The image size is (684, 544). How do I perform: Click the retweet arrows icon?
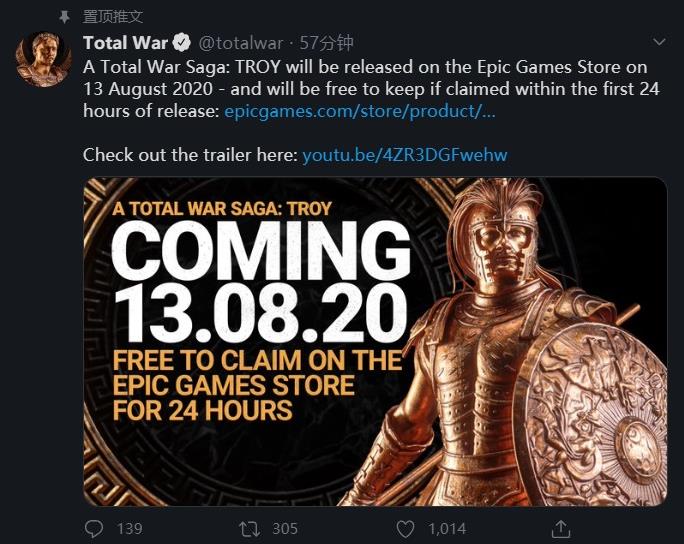(x=251, y=527)
